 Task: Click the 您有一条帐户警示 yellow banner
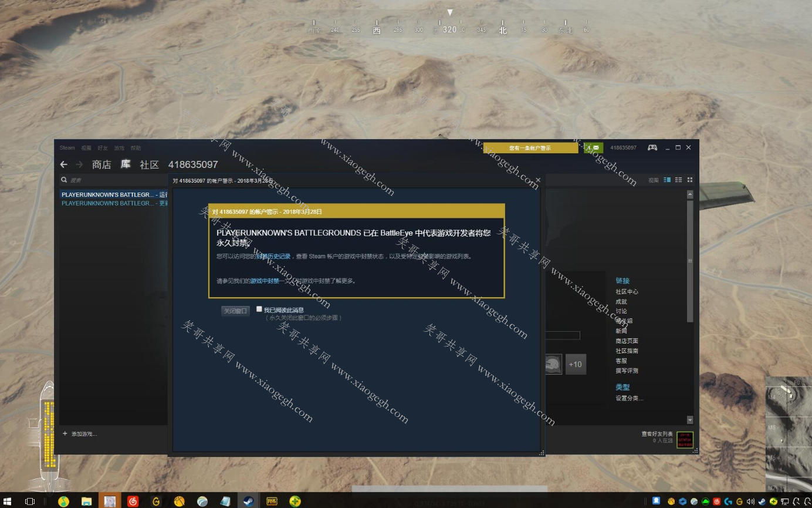530,148
